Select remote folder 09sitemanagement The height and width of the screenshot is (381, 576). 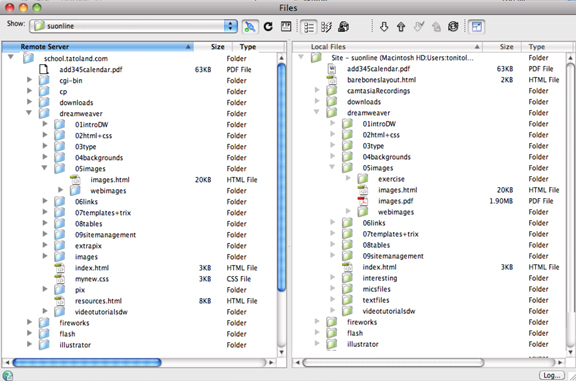pyautogui.click(x=105, y=235)
